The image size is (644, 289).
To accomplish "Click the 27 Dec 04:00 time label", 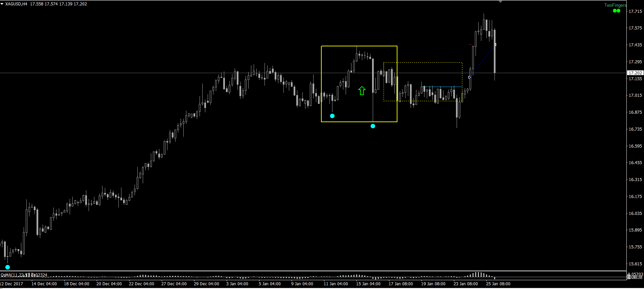I will pos(174,284).
